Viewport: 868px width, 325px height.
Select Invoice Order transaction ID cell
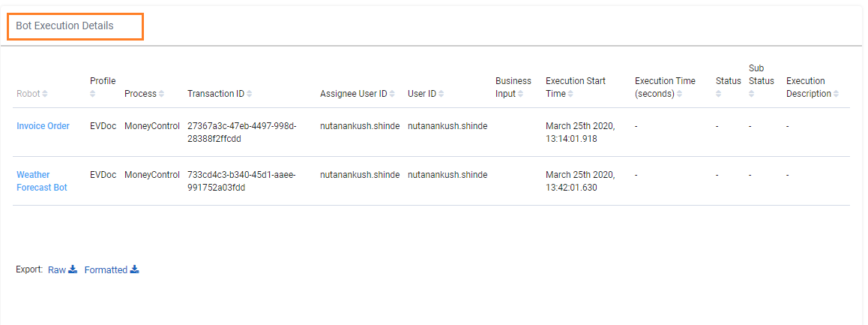242,132
